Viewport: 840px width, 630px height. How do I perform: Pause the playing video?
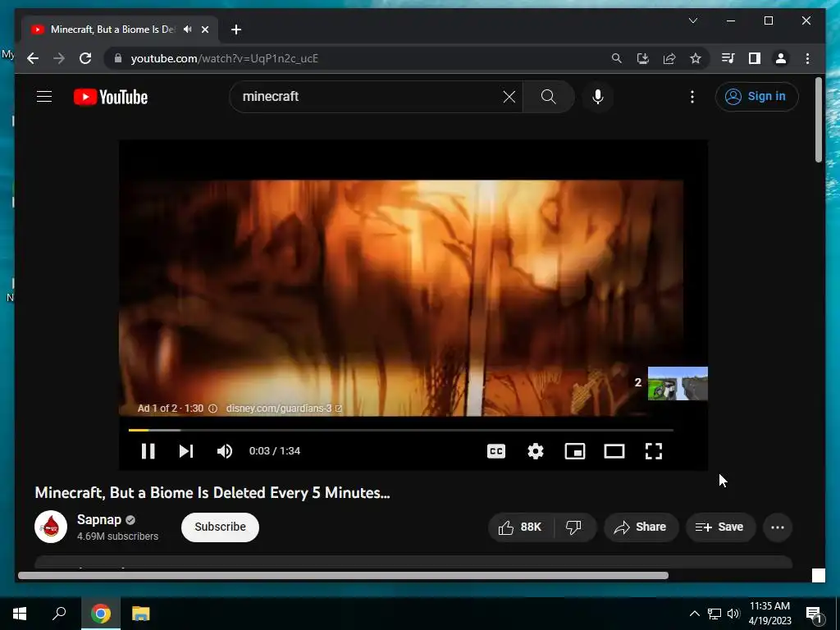coord(148,451)
